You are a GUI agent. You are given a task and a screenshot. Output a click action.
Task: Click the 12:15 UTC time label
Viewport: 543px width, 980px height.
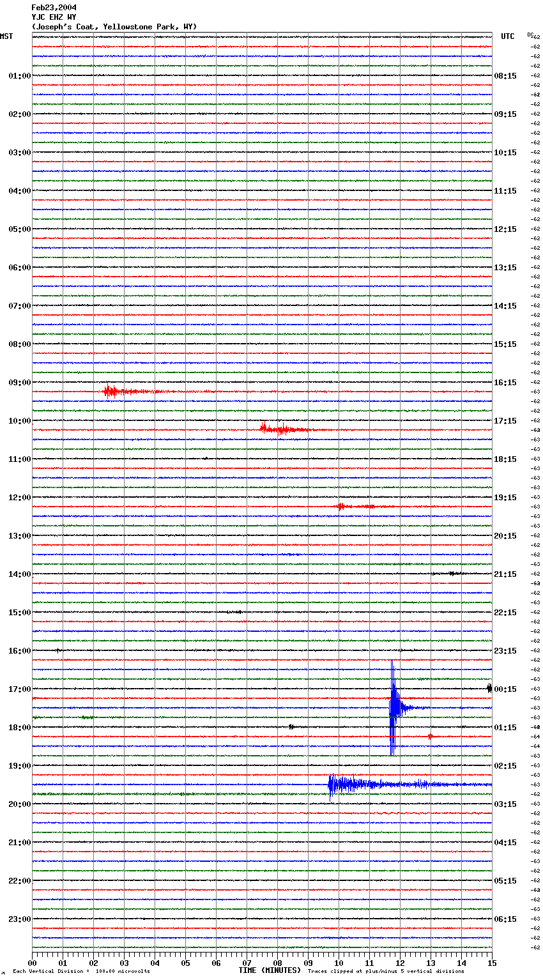click(505, 229)
